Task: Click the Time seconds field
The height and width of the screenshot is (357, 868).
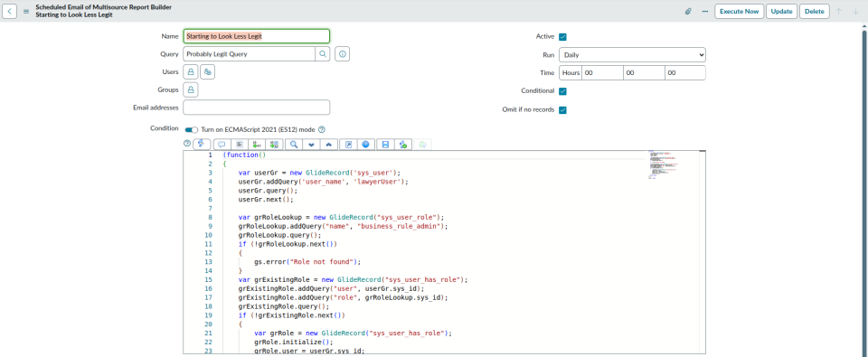Action: pyautogui.click(x=684, y=72)
